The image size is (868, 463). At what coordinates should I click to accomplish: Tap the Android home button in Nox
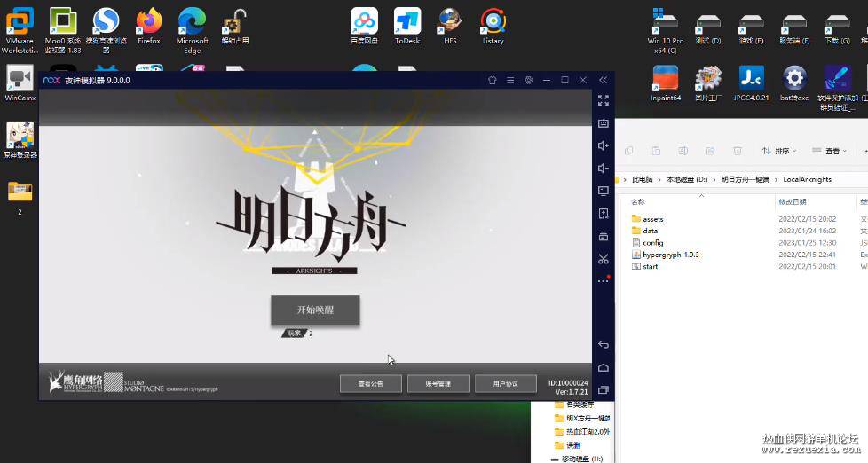[604, 367]
